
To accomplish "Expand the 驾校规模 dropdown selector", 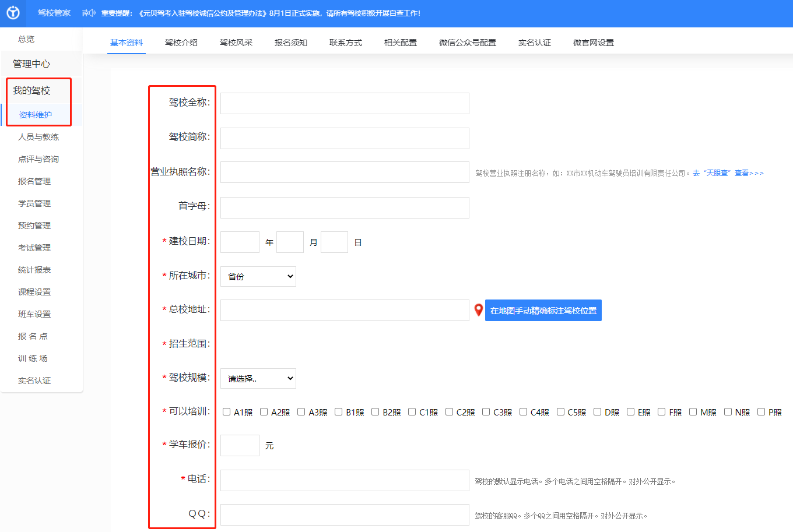I will pyautogui.click(x=258, y=378).
